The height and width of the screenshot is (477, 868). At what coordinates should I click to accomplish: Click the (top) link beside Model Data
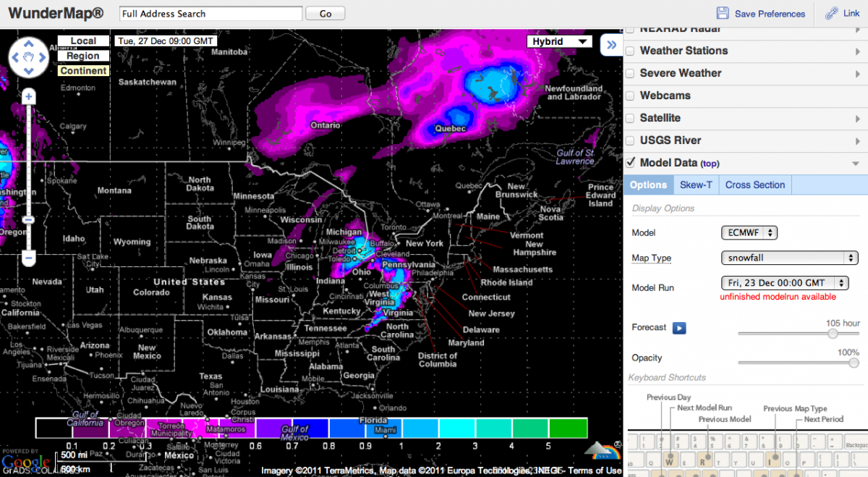(710, 164)
